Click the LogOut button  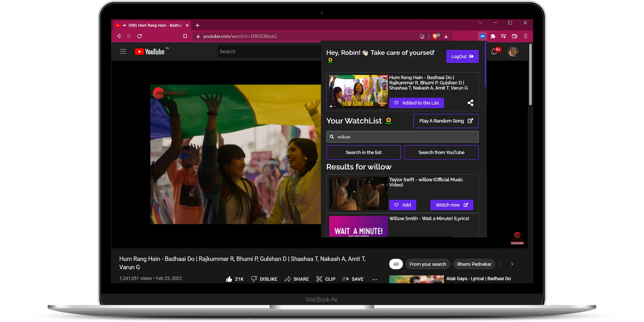pos(462,57)
